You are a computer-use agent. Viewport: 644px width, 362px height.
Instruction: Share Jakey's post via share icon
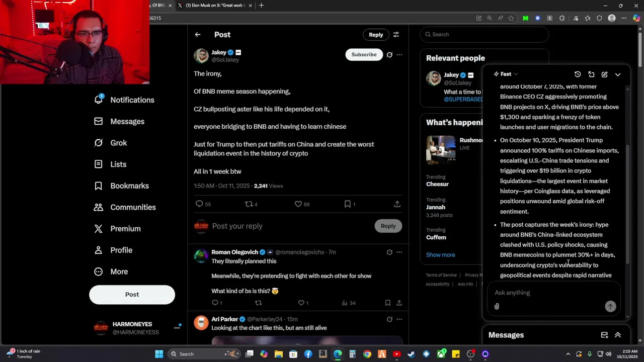[x=397, y=204]
